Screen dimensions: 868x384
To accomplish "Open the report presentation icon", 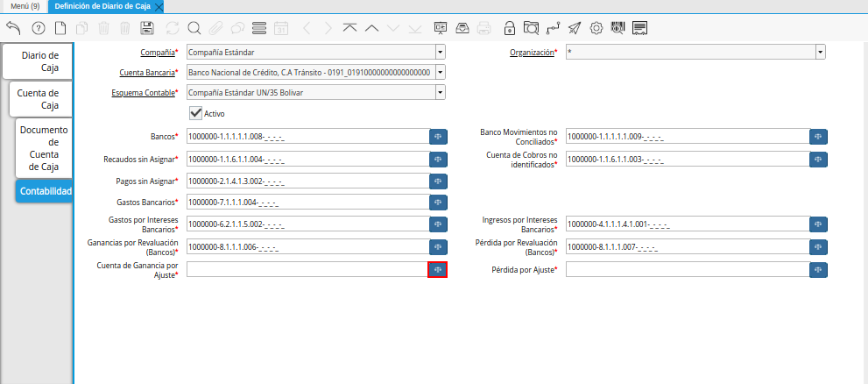I will pyautogui.click(x=441, y=28).
